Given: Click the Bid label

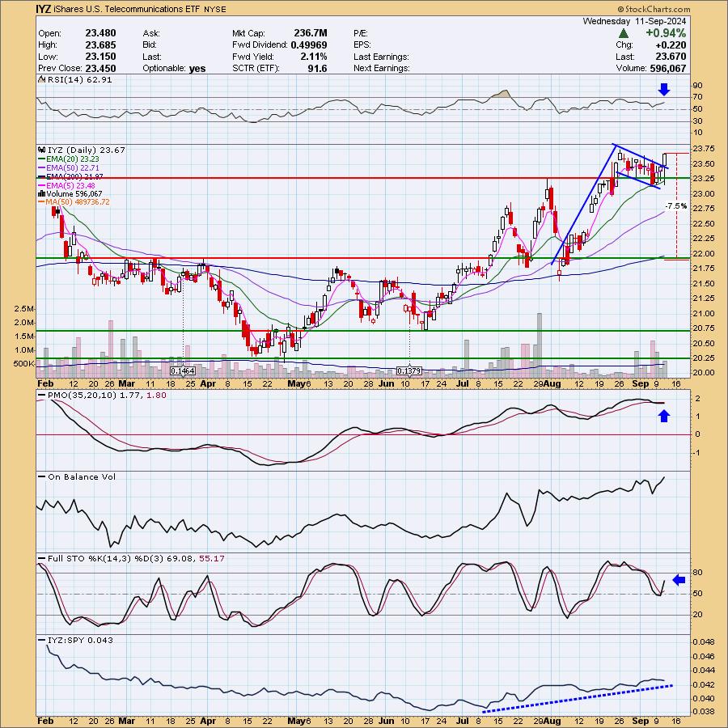Looking at the screenshot, I should click(150, 45).
